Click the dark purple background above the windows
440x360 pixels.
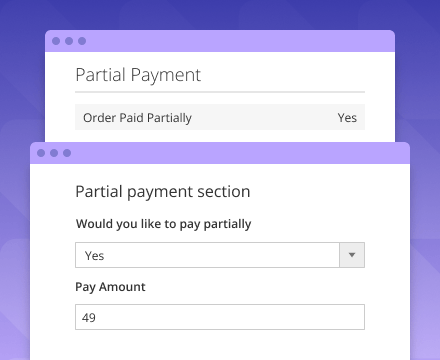coord(220,13)
